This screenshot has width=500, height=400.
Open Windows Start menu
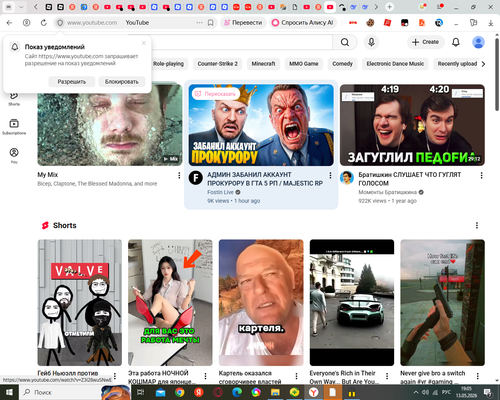(9, 392)
